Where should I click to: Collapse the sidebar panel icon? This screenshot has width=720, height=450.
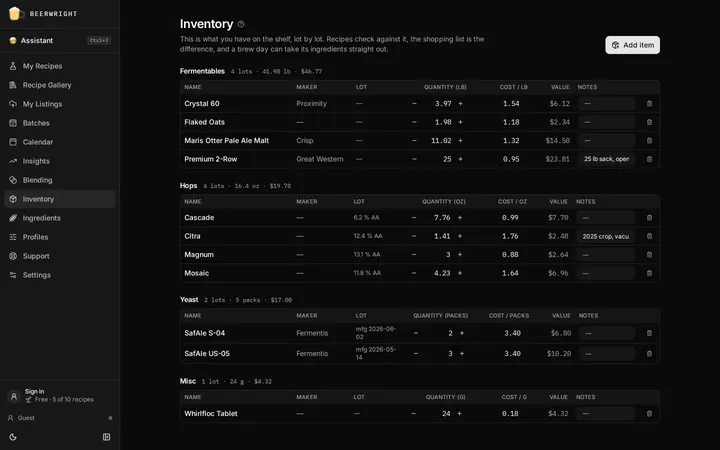(x=107, y=437)
